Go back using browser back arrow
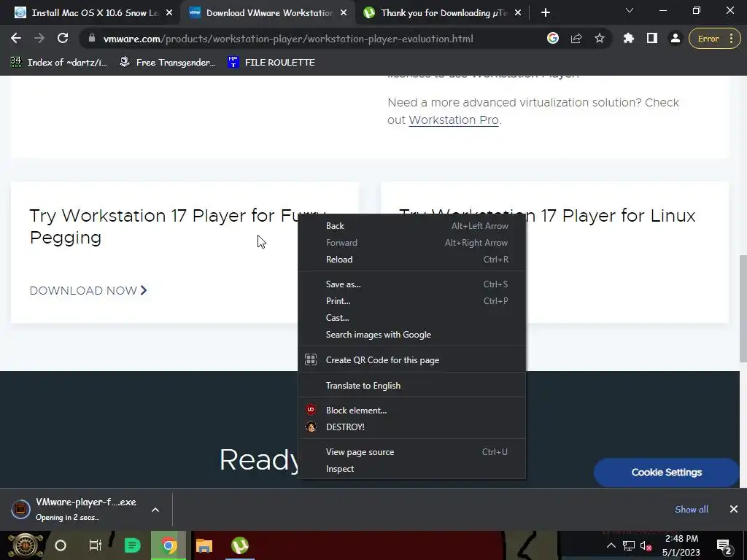The width and height of the screenshot is (747, 560). (x=16, y=39)
